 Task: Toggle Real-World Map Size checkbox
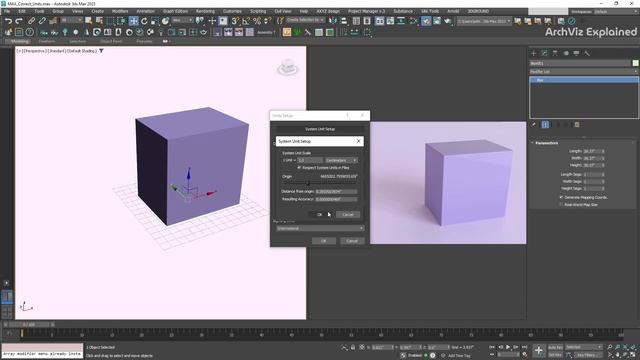tap(562, 204)
